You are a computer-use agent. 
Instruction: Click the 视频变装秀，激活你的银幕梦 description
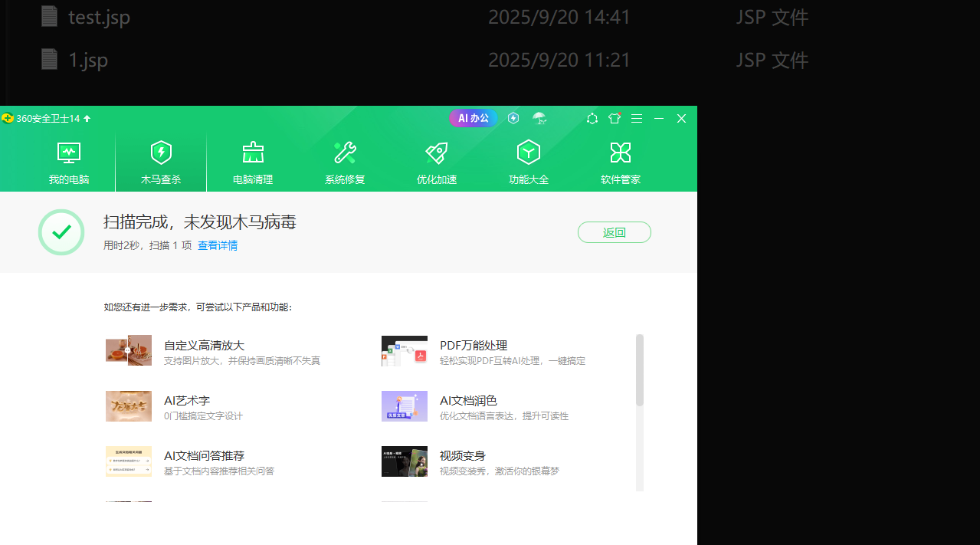500,471
